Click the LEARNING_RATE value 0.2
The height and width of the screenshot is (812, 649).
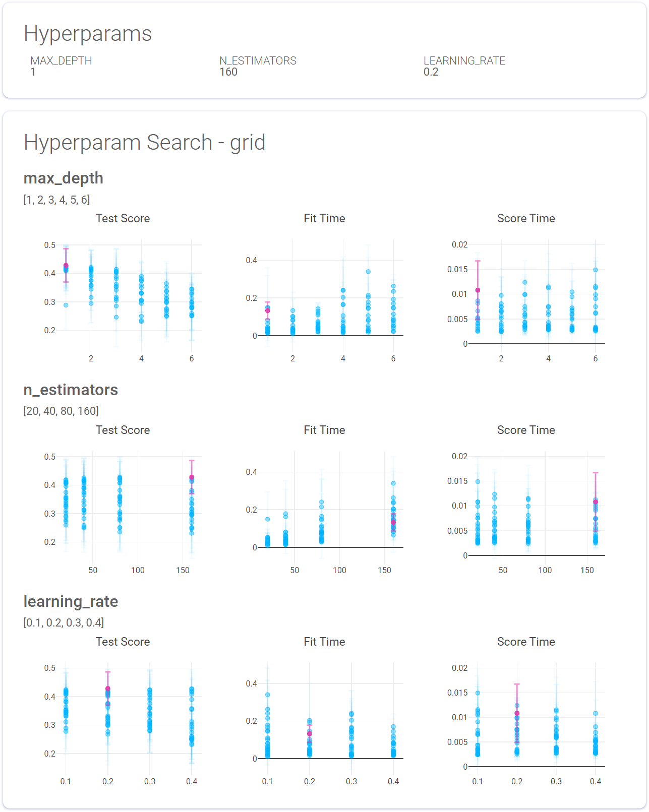tap(431, 72)
